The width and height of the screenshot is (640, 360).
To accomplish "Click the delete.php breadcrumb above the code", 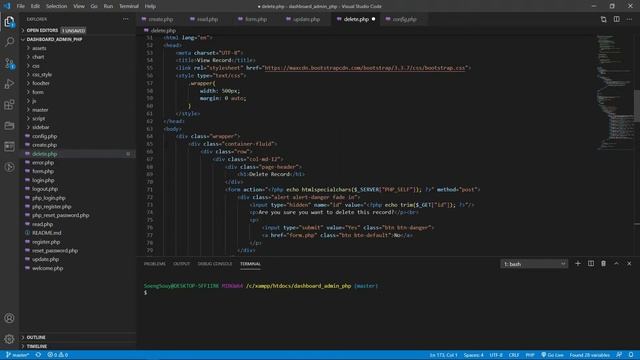I will (160, 31).
